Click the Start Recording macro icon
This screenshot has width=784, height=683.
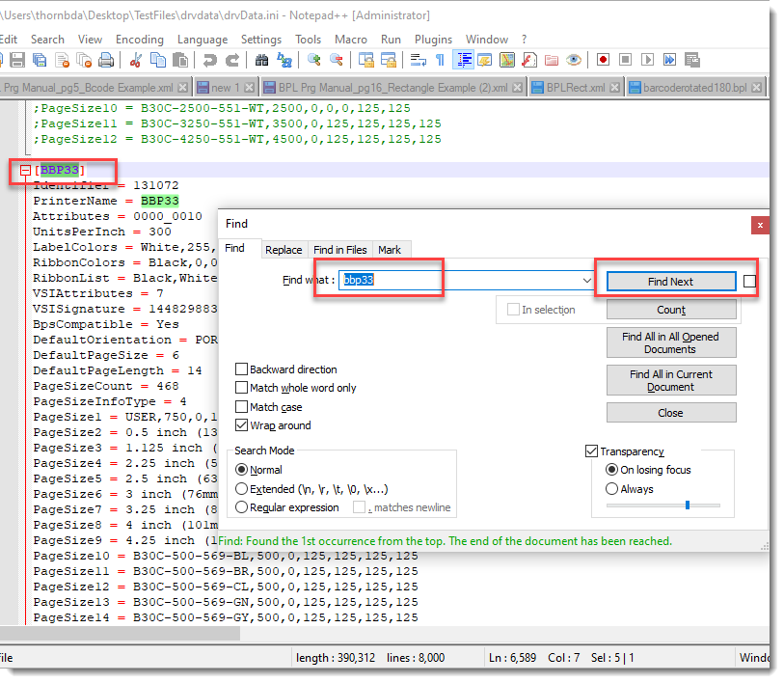[x=603, y=60]
